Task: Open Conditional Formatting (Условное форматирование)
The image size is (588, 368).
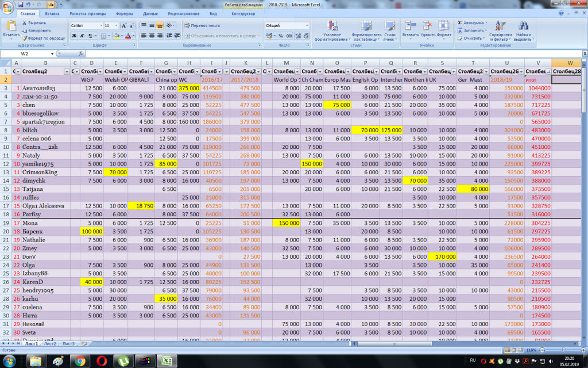Action: click(x=331, y=30)
